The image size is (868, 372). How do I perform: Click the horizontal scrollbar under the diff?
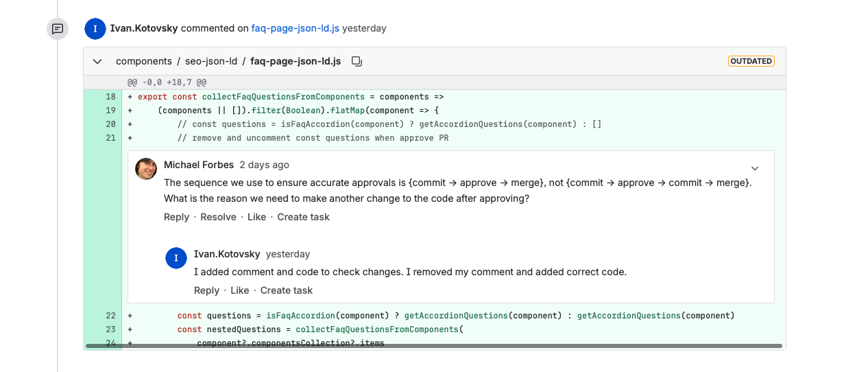coord(433,346)
